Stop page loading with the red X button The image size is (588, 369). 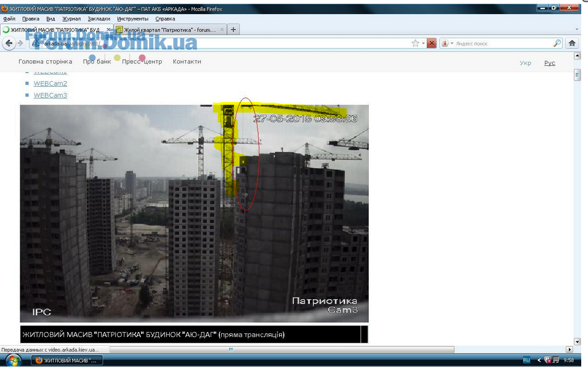[x=432, y=44]
